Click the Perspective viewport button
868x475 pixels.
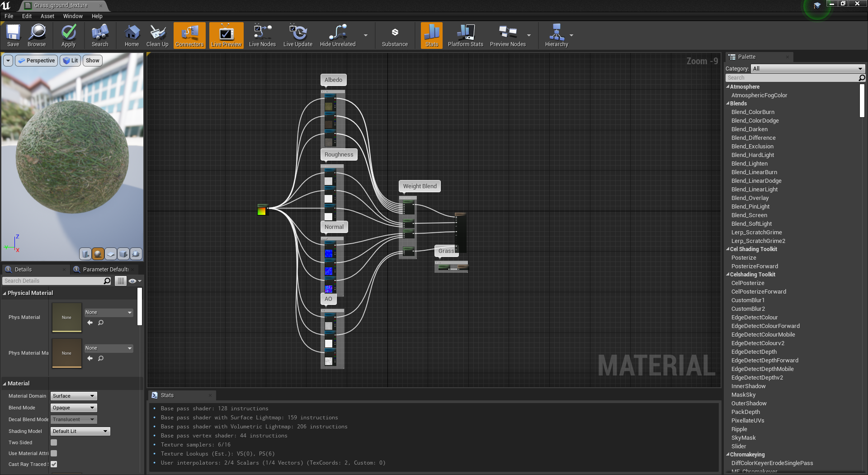coord(37,61)
